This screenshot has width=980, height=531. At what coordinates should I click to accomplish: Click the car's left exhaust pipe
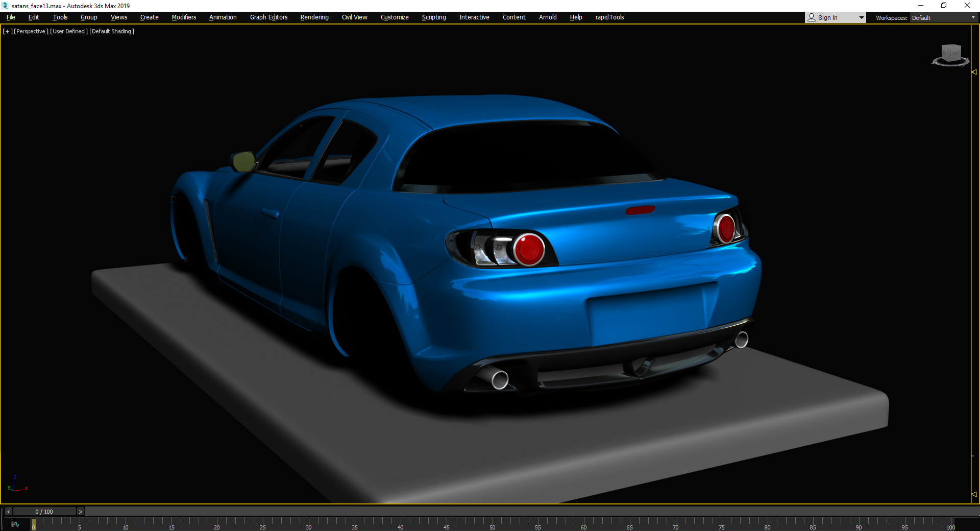(x=500, y=379)
